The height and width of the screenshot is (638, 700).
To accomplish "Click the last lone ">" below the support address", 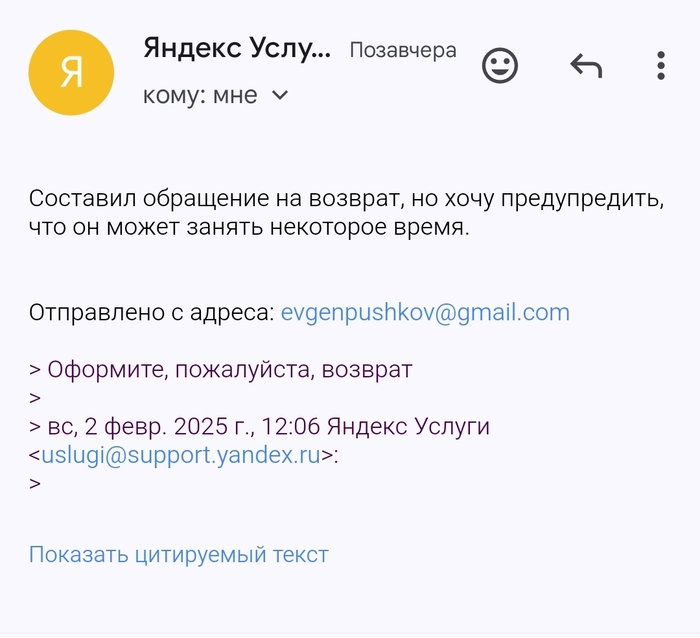I will [35, 485].
